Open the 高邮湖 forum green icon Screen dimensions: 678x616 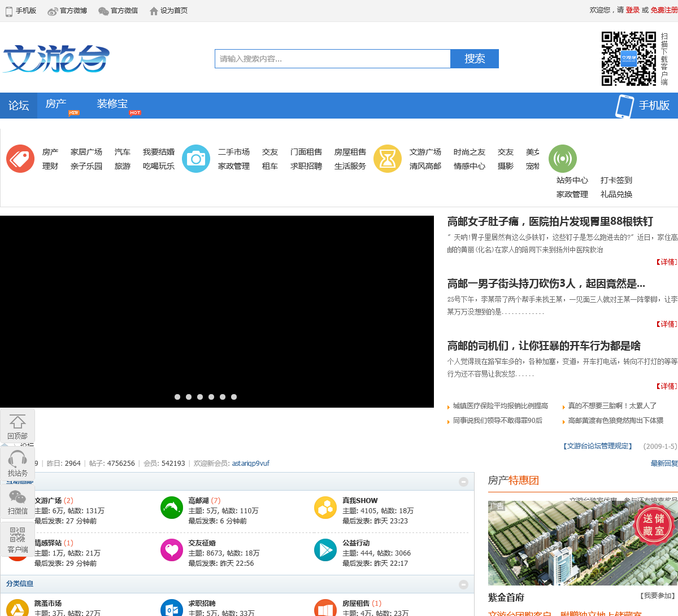coord(172,508)
